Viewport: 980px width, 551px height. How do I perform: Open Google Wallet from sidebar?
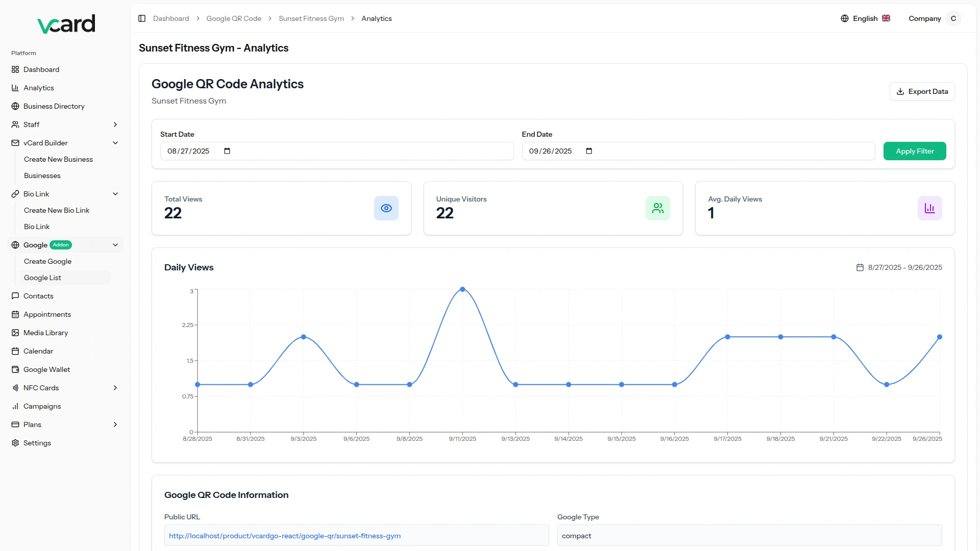[46, 369]
